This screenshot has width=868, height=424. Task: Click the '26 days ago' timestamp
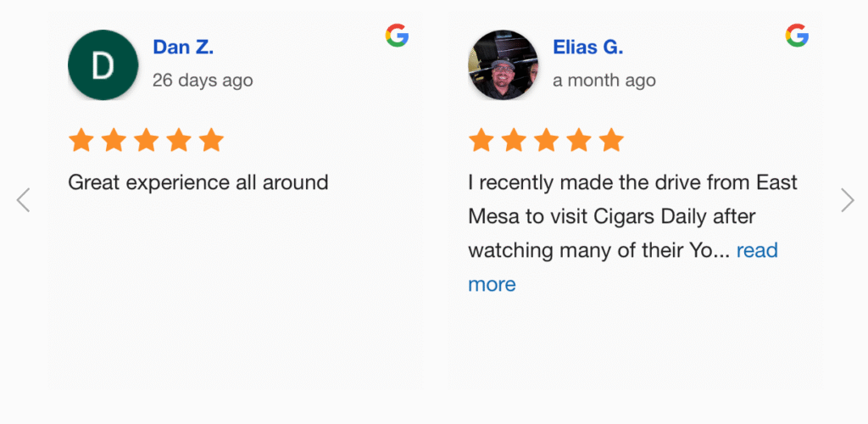click(x=203, y=81)
